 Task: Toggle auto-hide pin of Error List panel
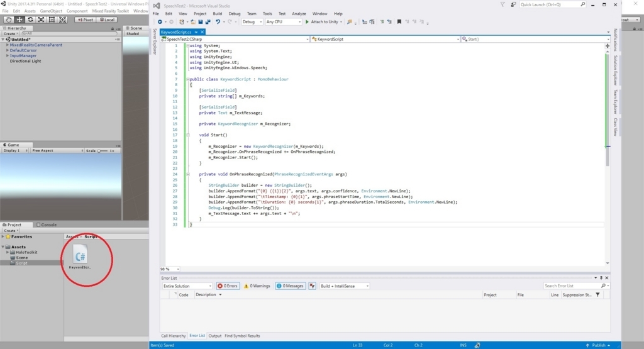coord(601,278)
